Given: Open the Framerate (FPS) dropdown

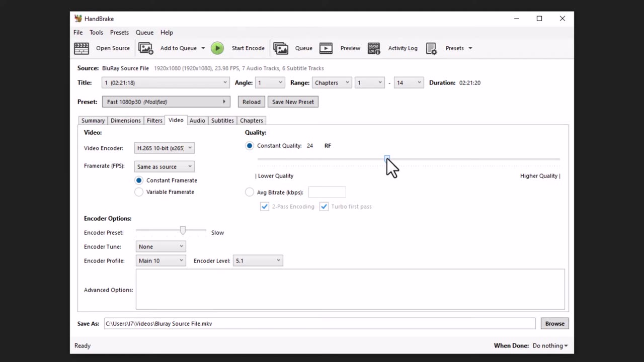Looking at the screenshot, I should click(x=164, y=166).
